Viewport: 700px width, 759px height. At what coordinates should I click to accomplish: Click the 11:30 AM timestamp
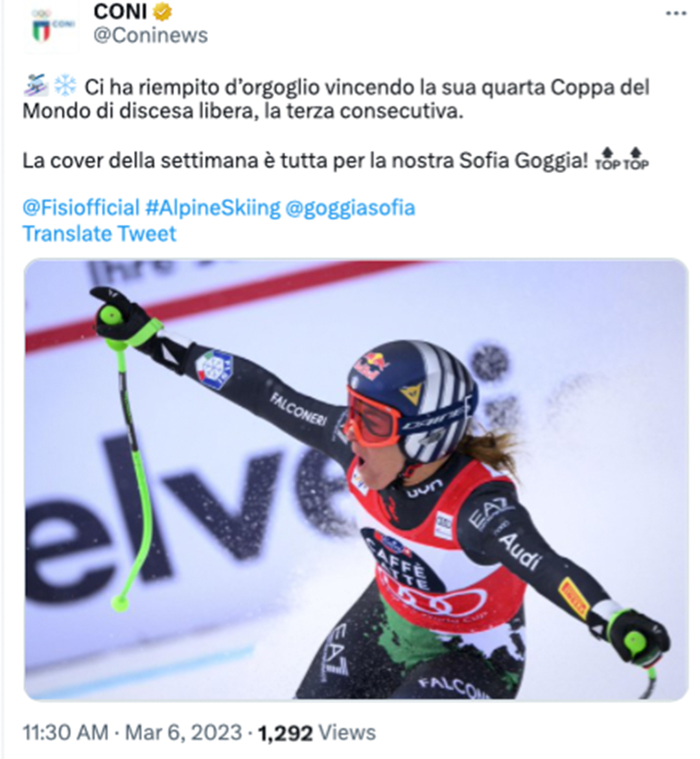pyautogui.click(x=65, y=732)
